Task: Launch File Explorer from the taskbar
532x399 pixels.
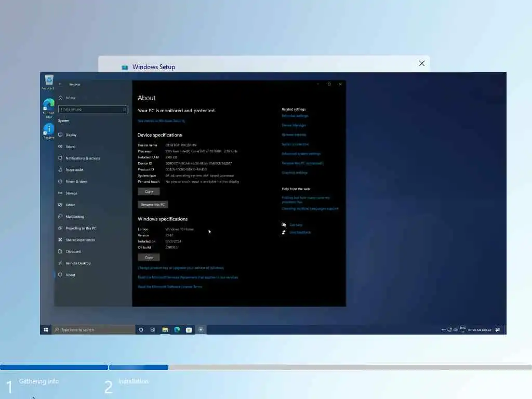Action: [165, 330]
